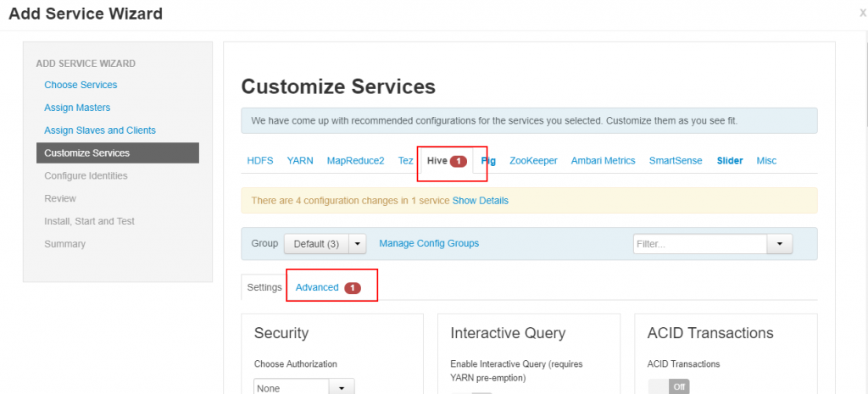The height and width of the screenshot is (394, 868).
Task: Click the Default (3) group button
Action: tap(316, 243)
